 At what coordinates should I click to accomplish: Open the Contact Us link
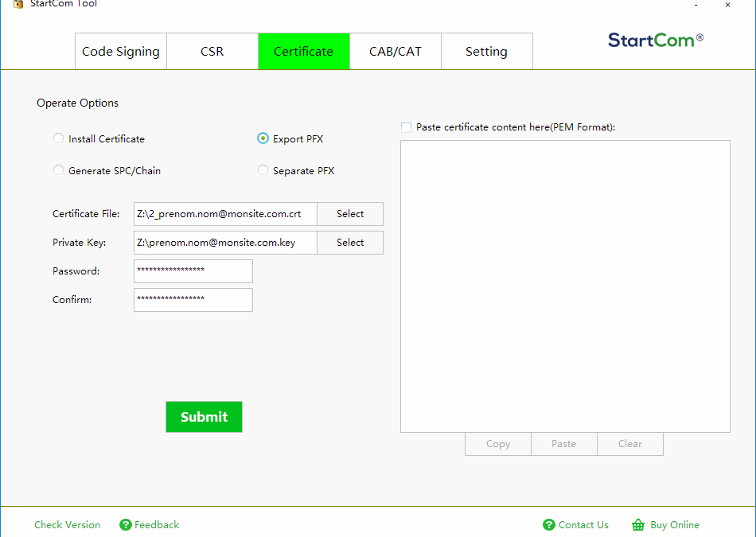tap(583, 524)
